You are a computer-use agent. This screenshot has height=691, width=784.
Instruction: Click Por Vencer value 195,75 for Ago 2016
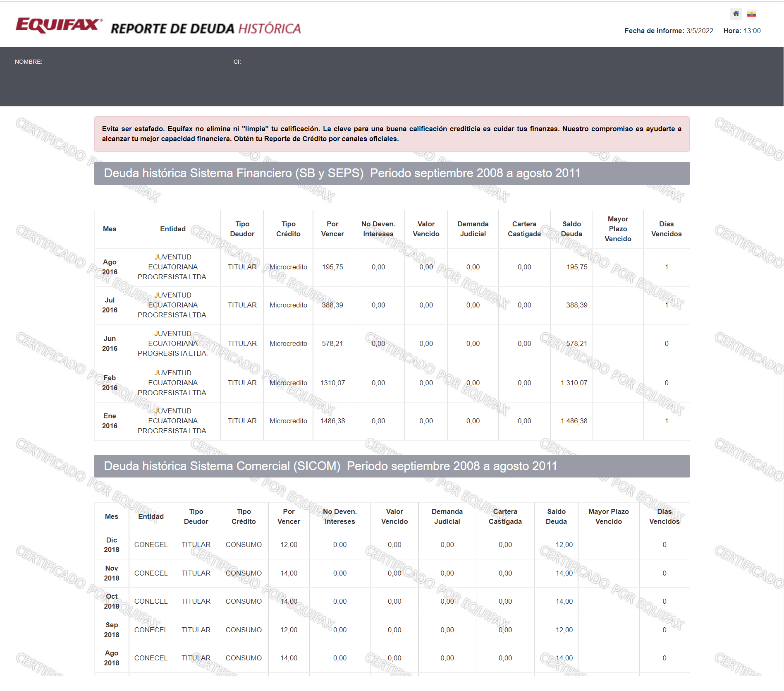click(x=332, y=267)
